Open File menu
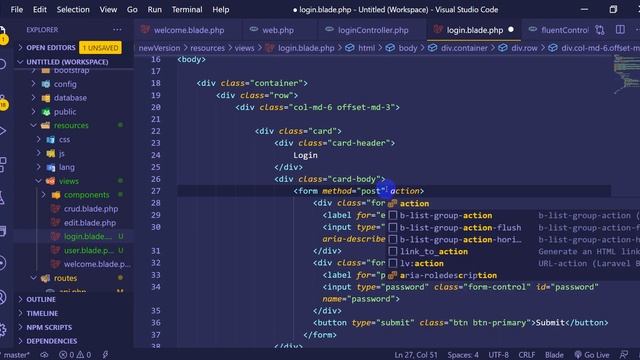Screen dimensions: 640x360 (x=17, y=9)
